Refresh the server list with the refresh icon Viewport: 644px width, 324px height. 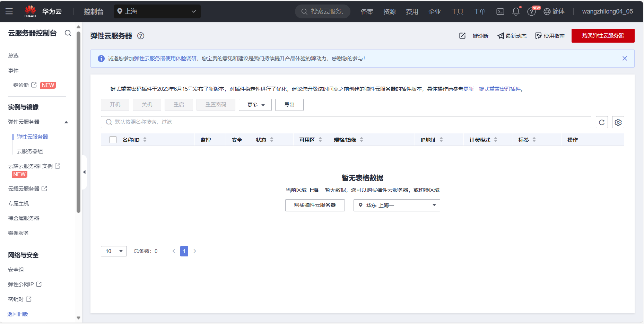[602, 122]
